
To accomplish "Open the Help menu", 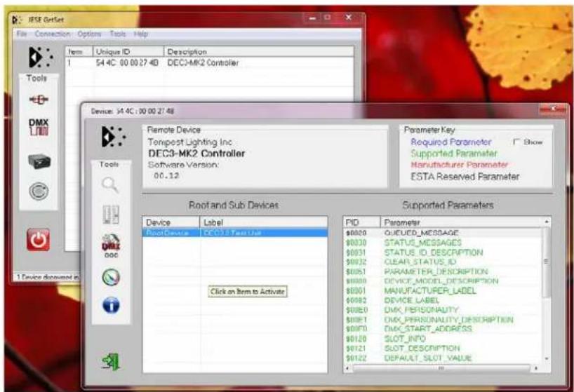I will pyautogui.click(x=141, y=34).
